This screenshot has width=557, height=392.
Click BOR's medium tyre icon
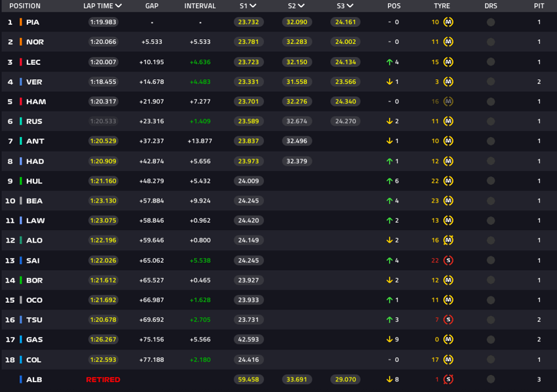448,280
